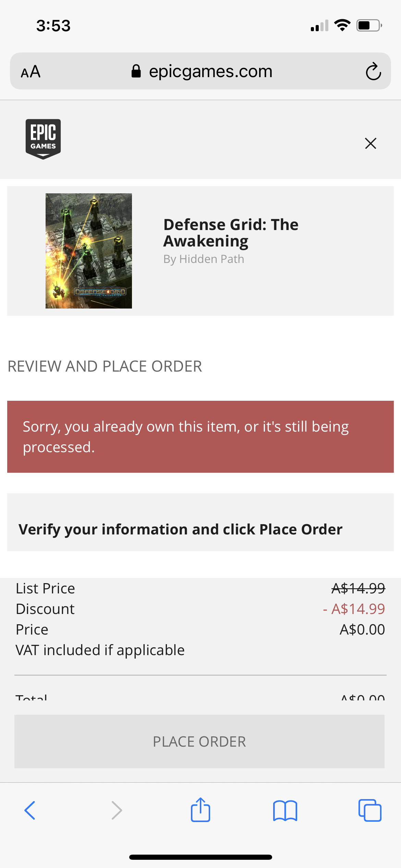Tap the Epic Games logo
The height and width of the screenshot is (868, 401).
coord(43,139)
